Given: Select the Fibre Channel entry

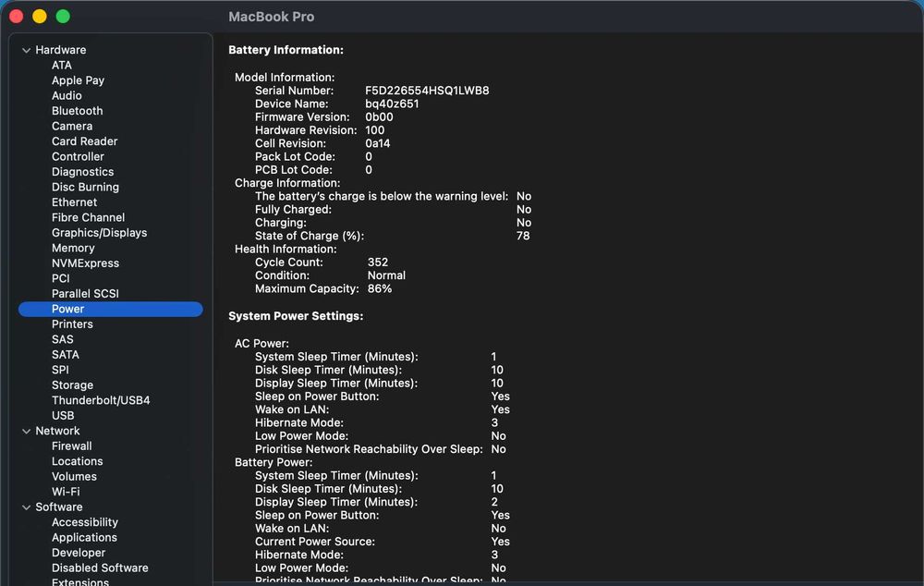Looking at the screenshot, I should (88, 217).
